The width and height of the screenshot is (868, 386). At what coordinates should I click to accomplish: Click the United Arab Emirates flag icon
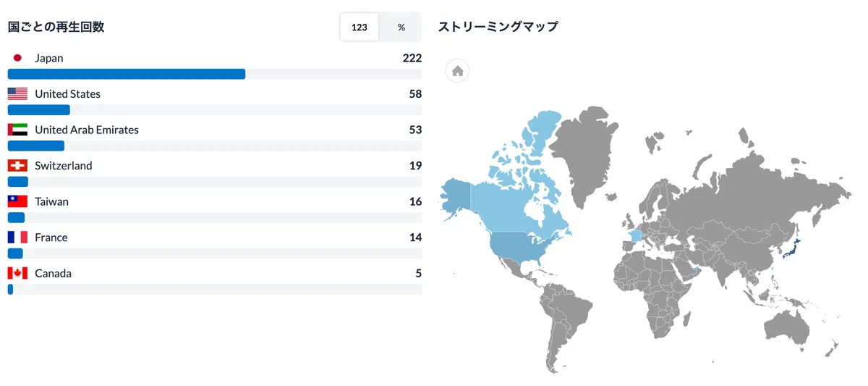click(17, 130)
